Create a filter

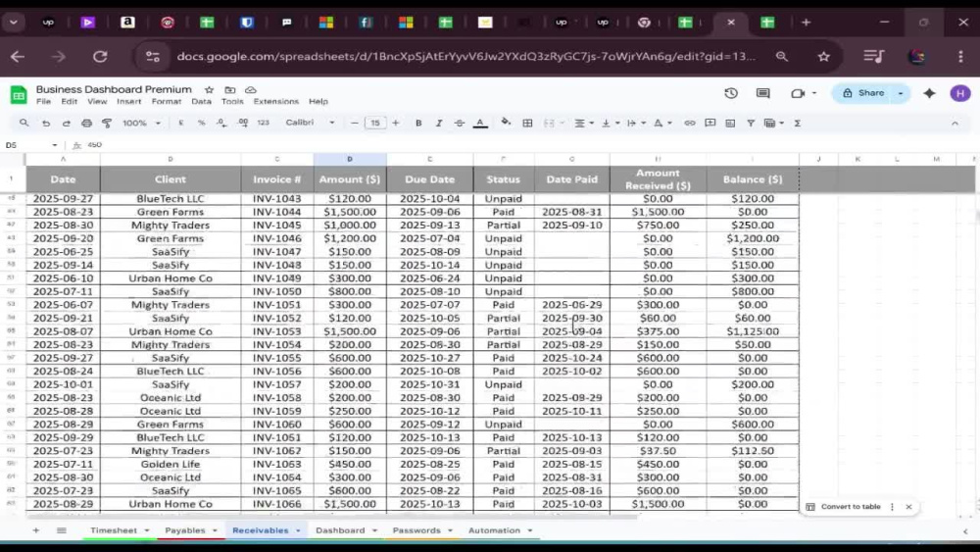coord(751,124)
